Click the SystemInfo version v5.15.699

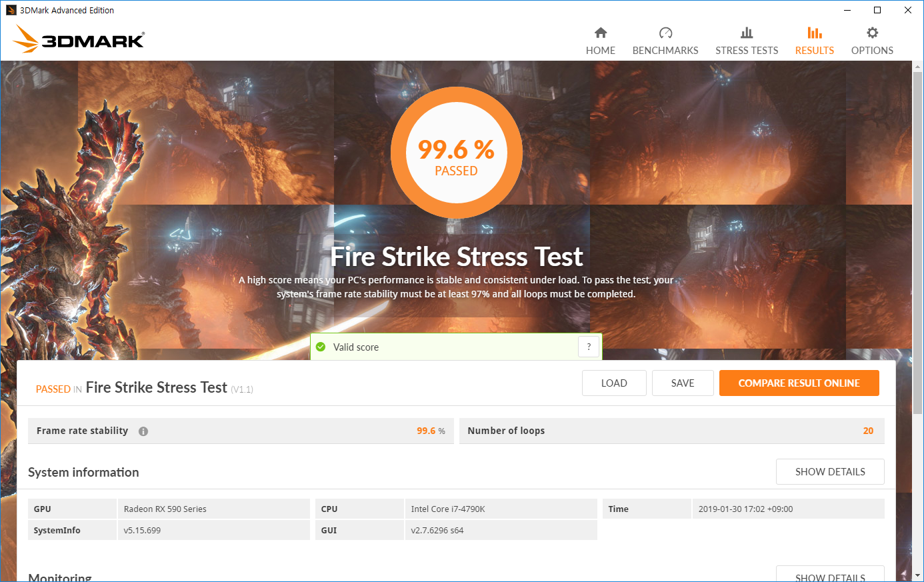point(142,531)
